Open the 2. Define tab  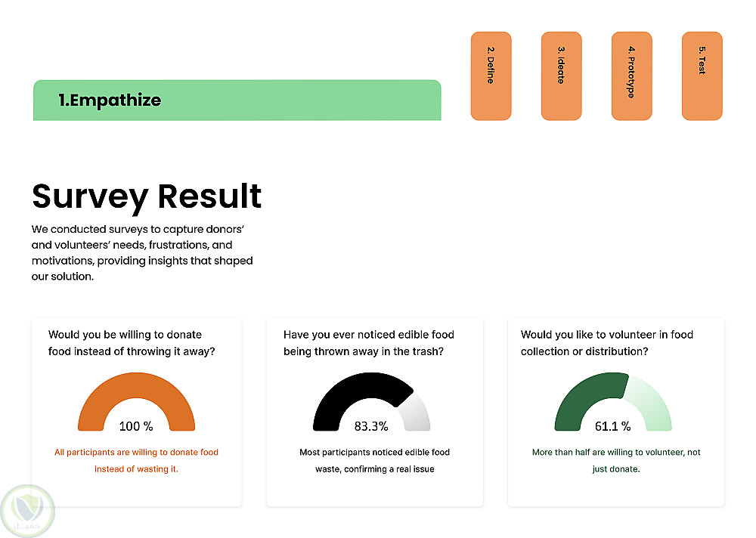pos(491,76)
